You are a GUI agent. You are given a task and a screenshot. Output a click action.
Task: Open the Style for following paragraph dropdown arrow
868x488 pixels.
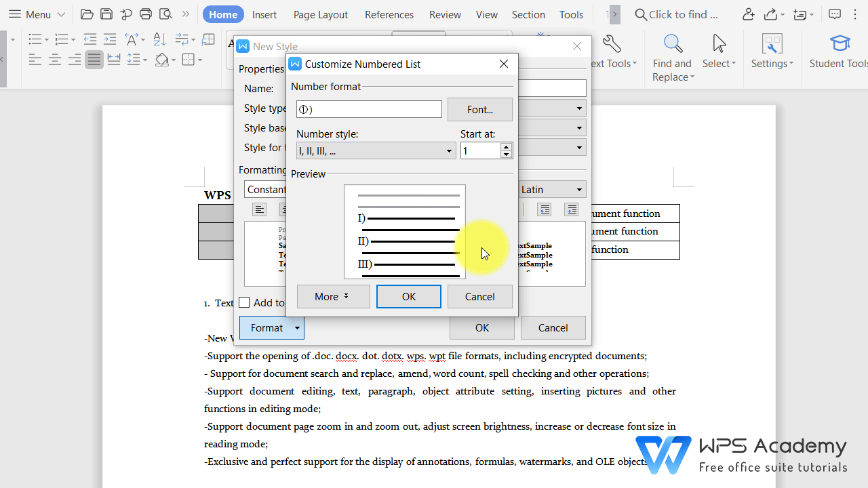pyautogui.click(x=580, y=148)
